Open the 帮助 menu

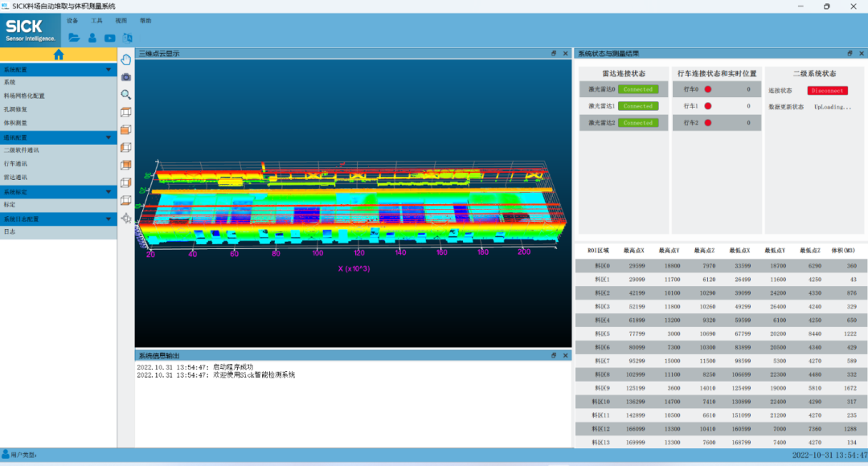pos(145,20)
